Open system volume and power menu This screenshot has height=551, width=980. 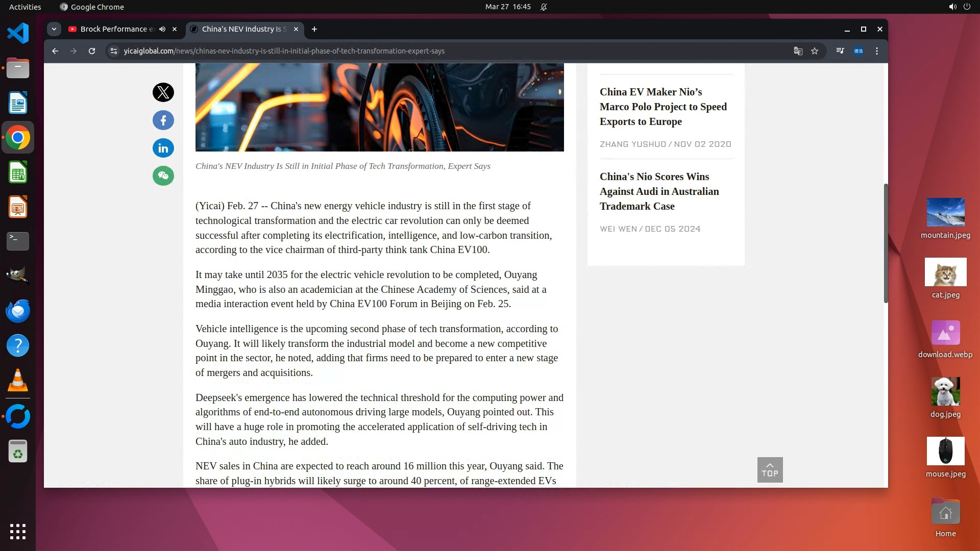pyautogui.click(x=959, y=7)
